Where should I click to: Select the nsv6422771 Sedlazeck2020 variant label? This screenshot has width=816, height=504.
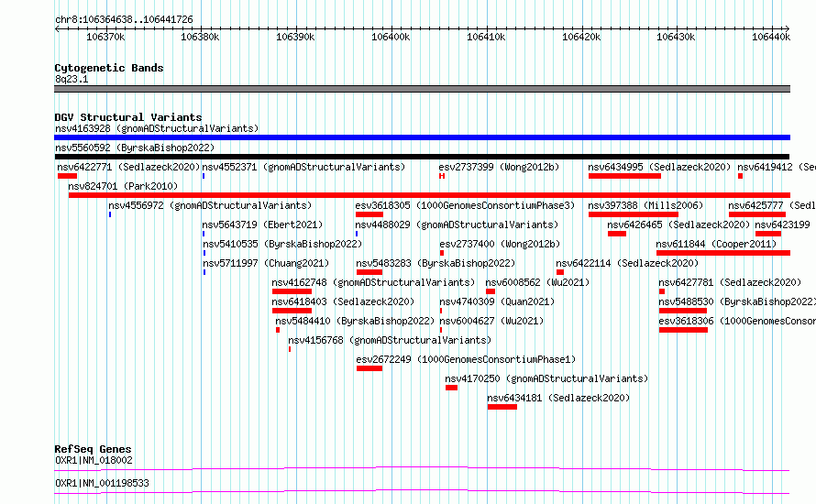click(128, 167)
